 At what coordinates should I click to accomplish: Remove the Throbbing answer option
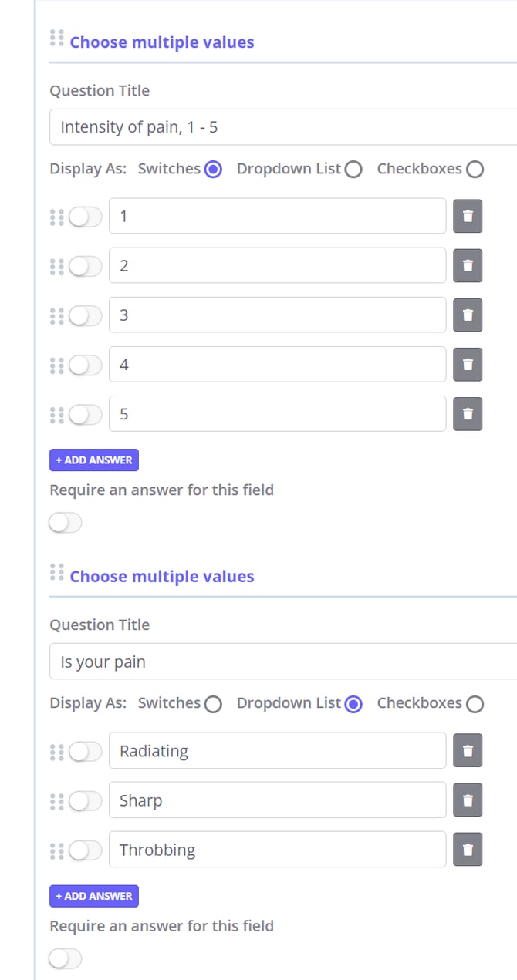coord(468,850)
